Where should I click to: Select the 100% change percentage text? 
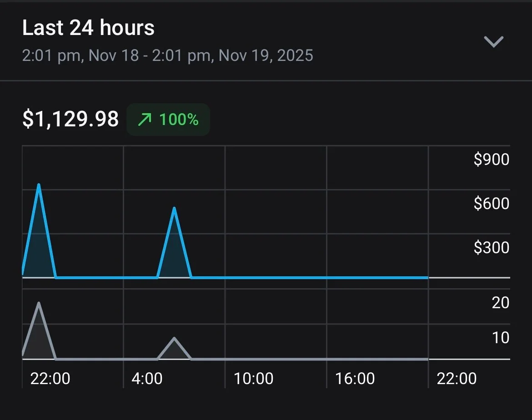pos(179,120)
